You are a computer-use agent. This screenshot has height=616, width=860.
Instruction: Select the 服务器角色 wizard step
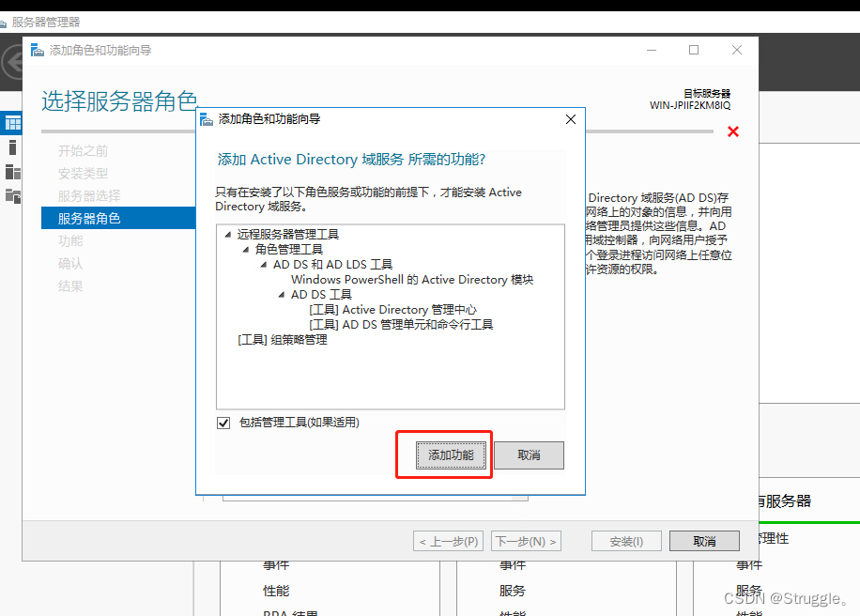[118, 218]
